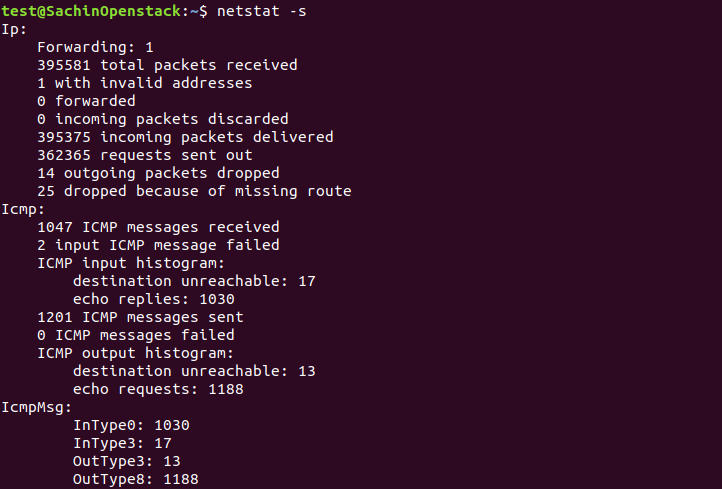Click the 0 incoming packets discarded line
The image size is (722, 489).
click(163, 119)
